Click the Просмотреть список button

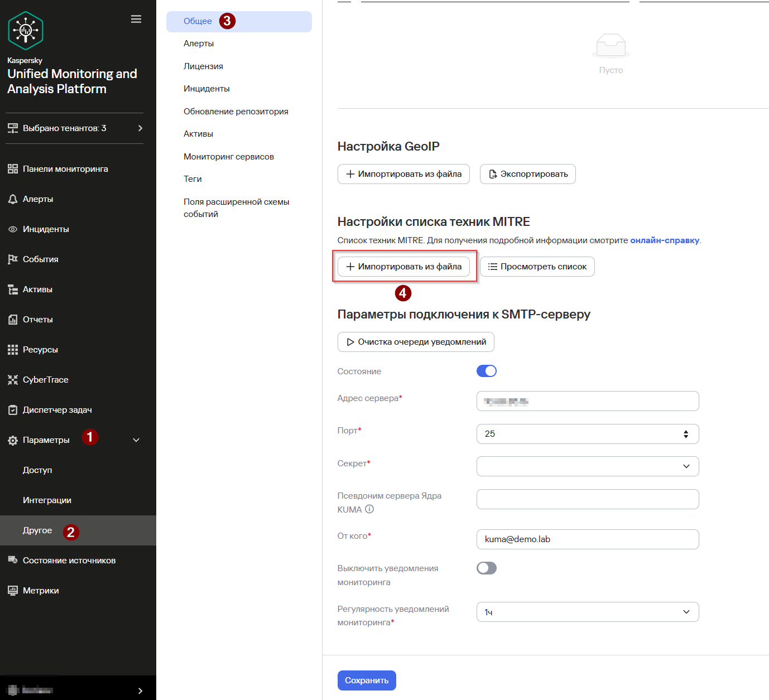(x=537, y=267)
